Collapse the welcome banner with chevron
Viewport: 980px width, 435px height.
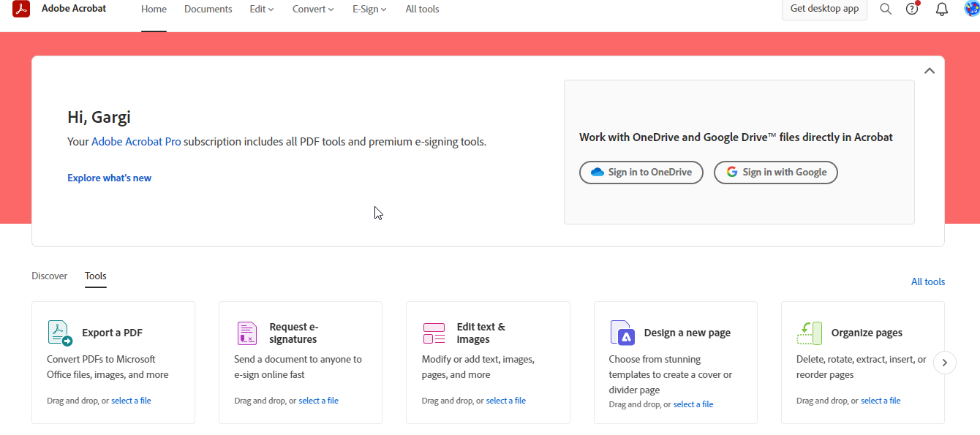930,71
